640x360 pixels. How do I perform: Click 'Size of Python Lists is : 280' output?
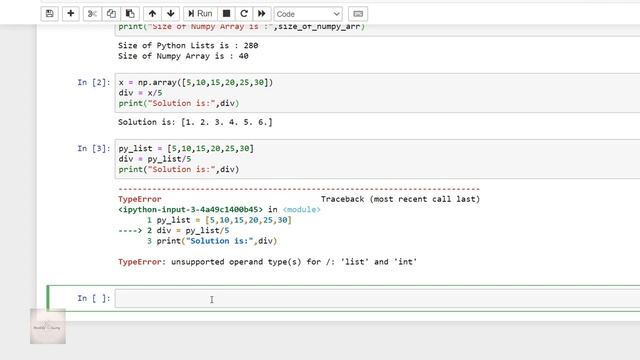(188, 46)
